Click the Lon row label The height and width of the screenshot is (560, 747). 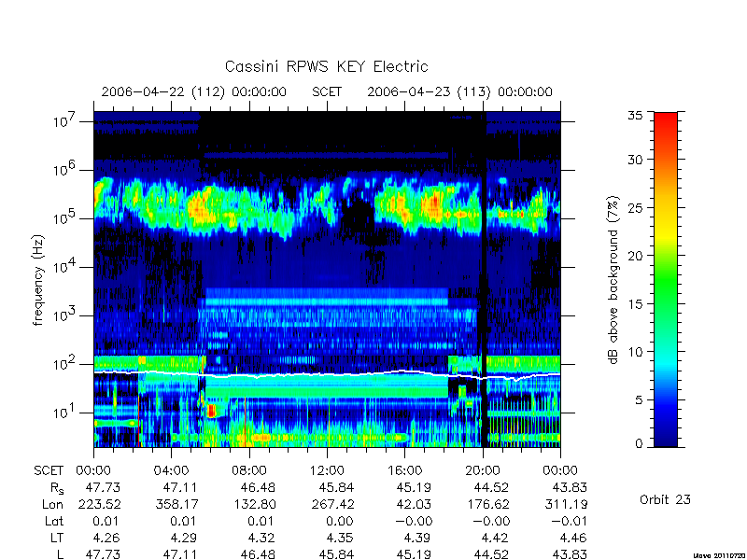tap(53, 504)
